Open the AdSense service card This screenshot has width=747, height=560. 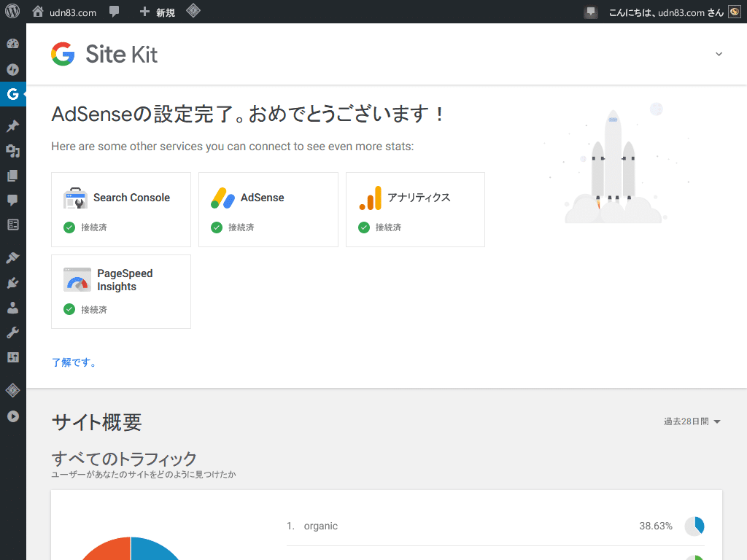point(268,209)
